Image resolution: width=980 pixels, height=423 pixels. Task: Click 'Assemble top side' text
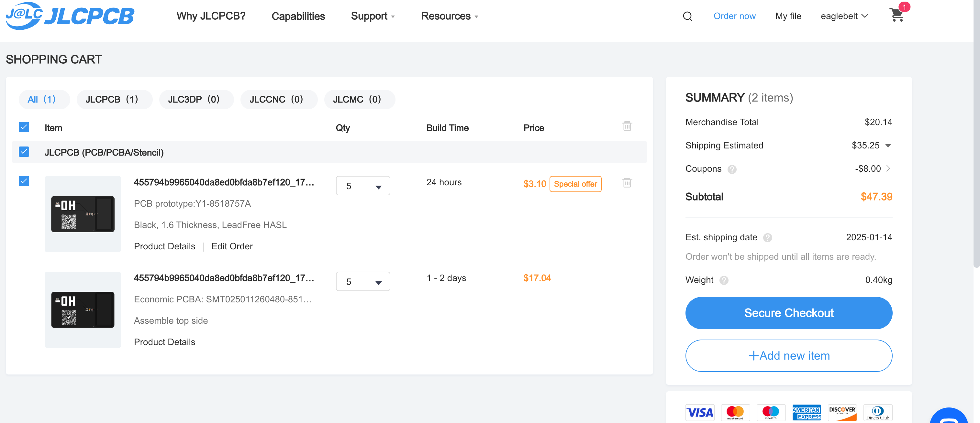pyautogui.click(x=171, y=321)
